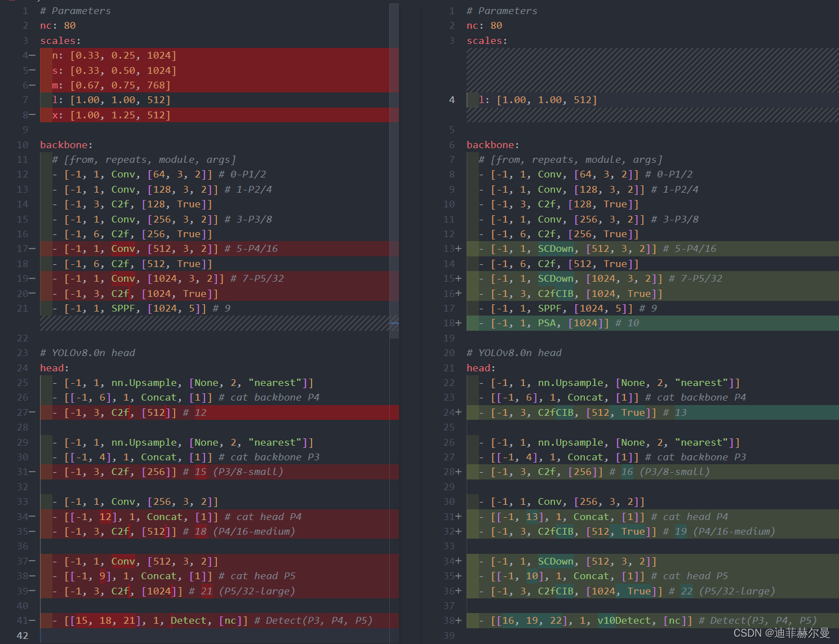
Task: Click line number 42 in the original file gutter
Action: coord(22,636)
